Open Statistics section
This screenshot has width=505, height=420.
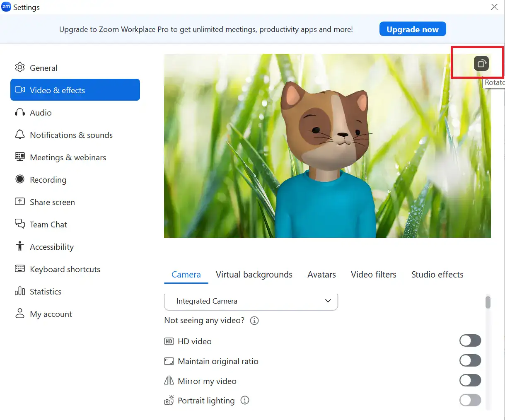tap(75, 291)
